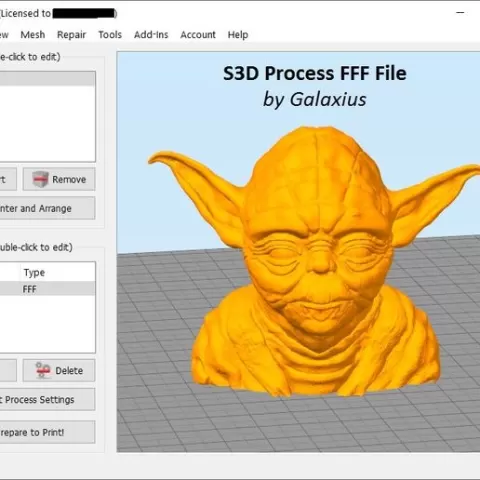This screenshot has height=480, width=480.
Task: Select the FFF process row
Action: pos(48,289)
